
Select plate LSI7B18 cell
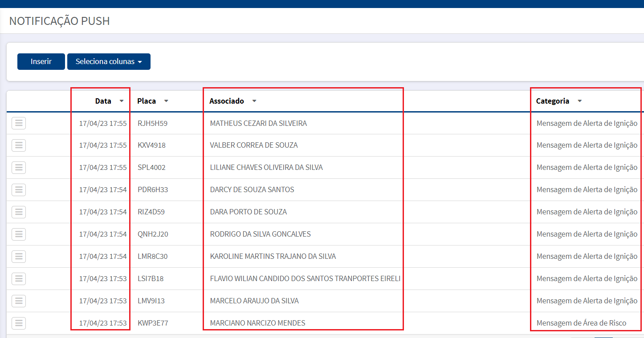pos(151,279)
